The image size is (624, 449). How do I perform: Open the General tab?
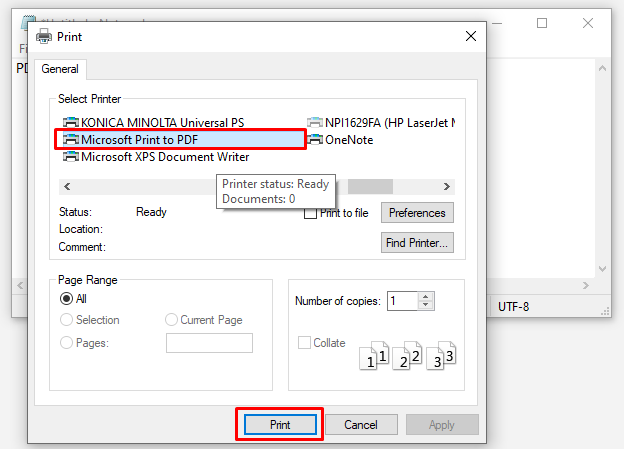pos(60,69)
